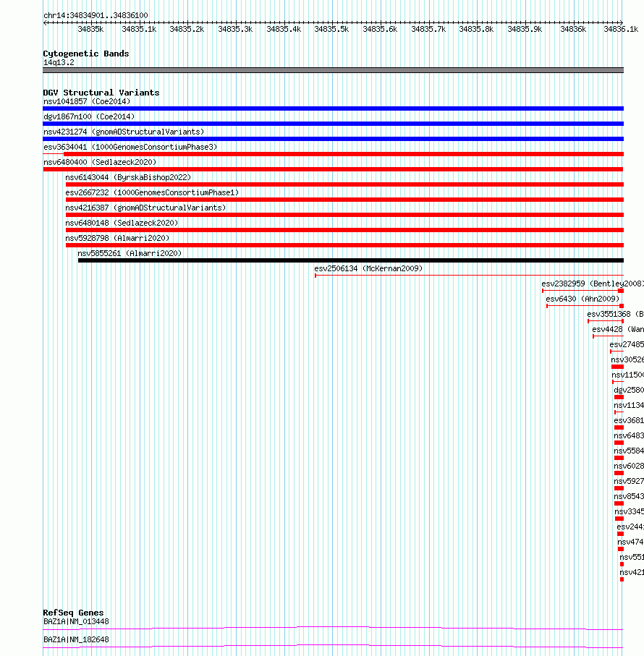Click the 34836k ruler tick label
This screenshot has height=656, width=644.
click(x=573, y=29)
